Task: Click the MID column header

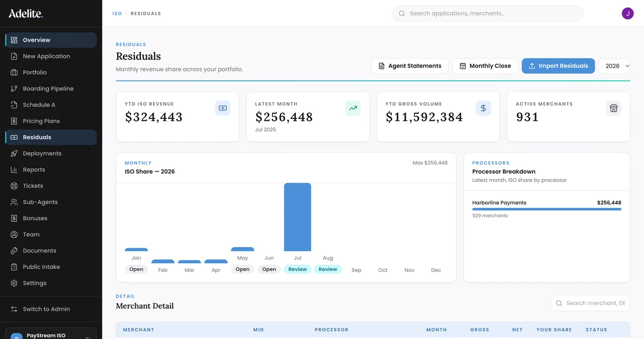Action: click(x=259, y=330)
